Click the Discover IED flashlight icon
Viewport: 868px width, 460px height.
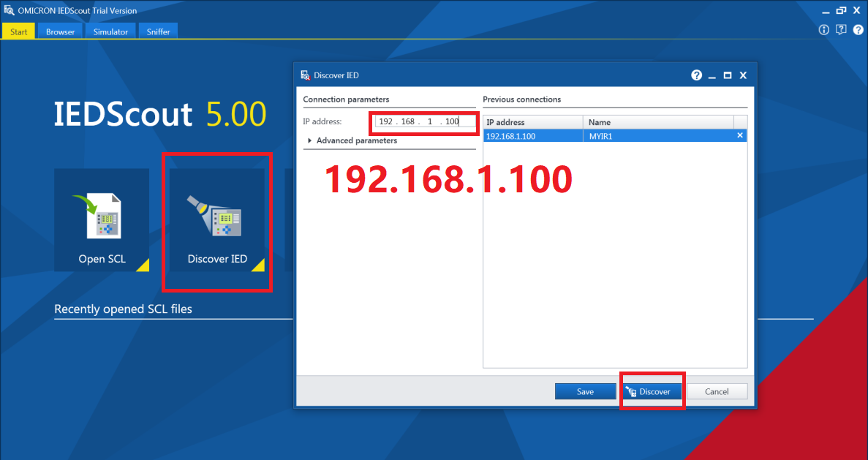[x=216, y=216]
